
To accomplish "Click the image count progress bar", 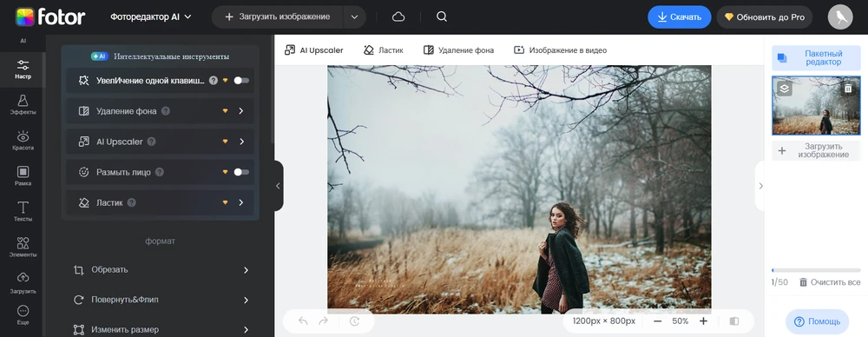I will pyautogui.click(x=817, y=270).
